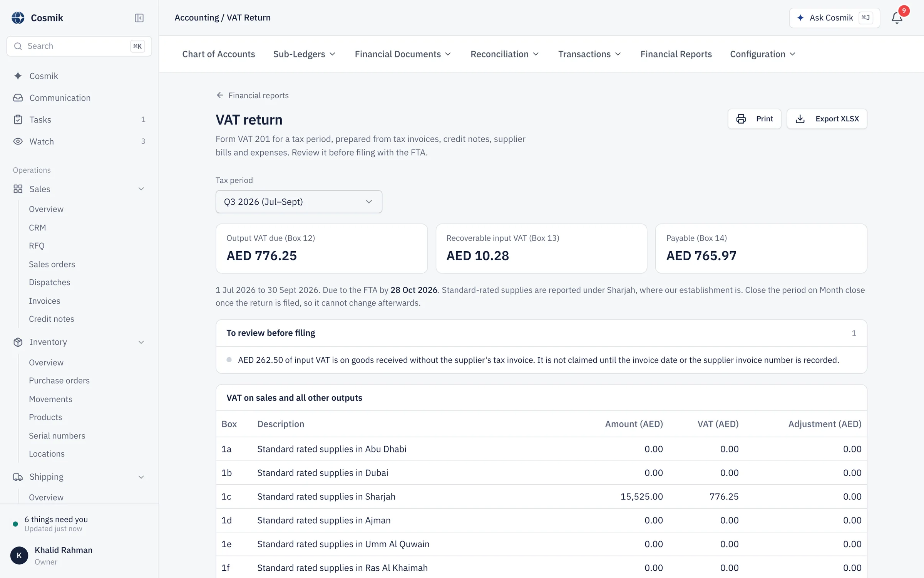
Task: Open Credit notes under Sales
Action: pos(52,319)
